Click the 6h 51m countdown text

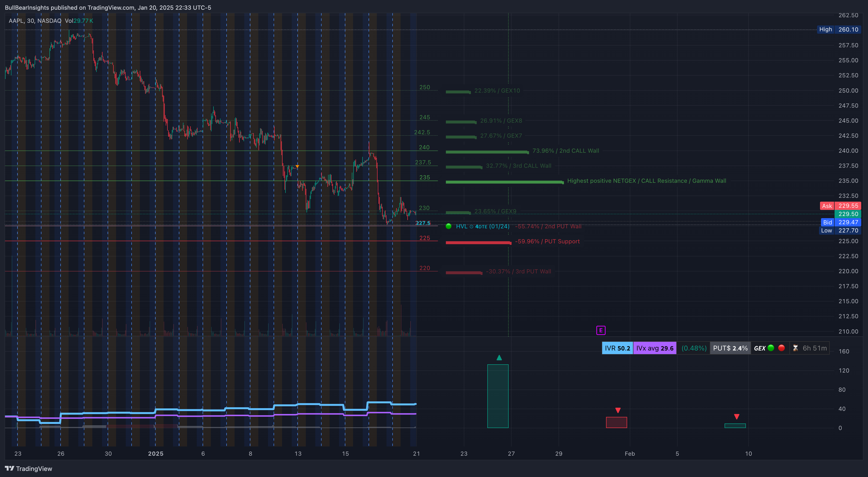coord(814,348)
